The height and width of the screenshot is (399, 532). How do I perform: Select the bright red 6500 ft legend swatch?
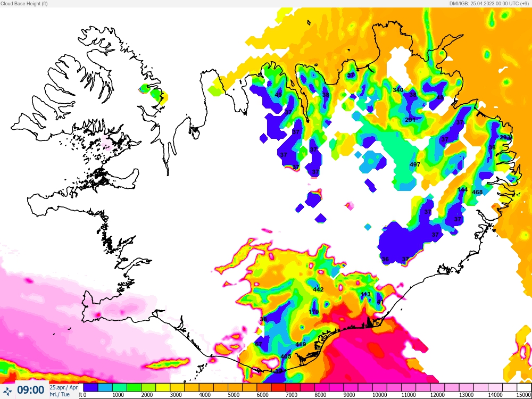(x=278, y=387)
